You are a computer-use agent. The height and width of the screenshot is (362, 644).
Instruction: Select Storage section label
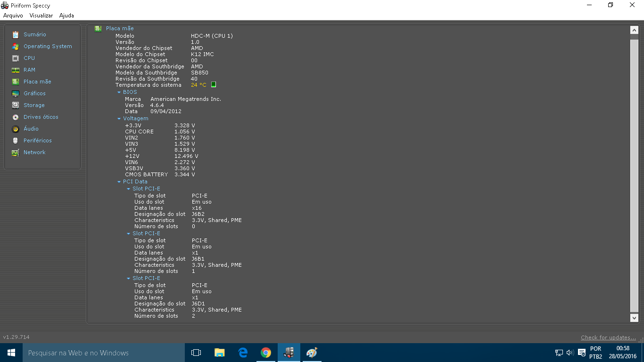[x=34, y=105]
